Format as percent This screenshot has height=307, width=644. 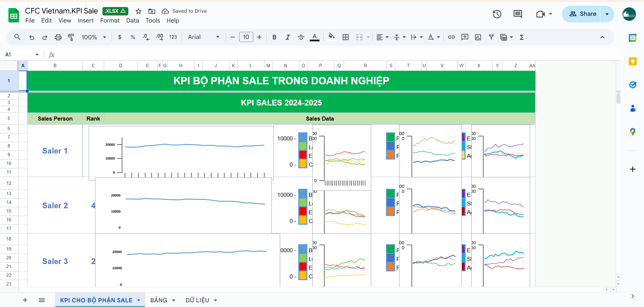point(133,37)
